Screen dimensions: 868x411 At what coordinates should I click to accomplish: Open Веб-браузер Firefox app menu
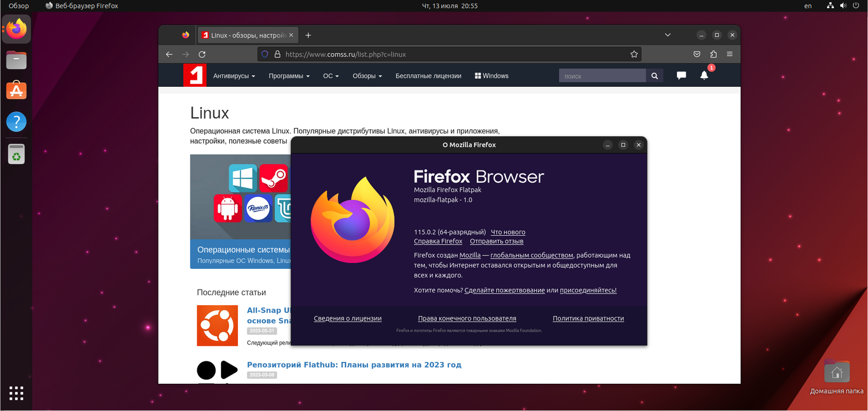82,6
